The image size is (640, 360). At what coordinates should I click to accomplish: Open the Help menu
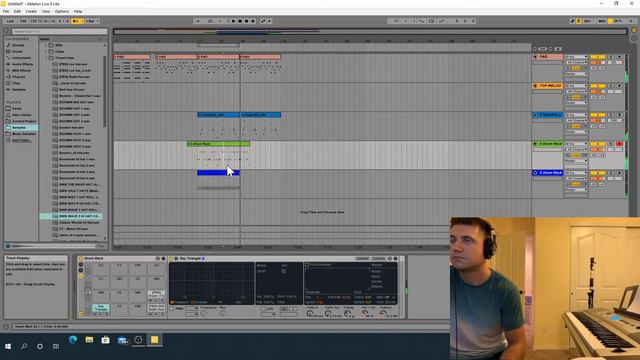coord(78,11)
